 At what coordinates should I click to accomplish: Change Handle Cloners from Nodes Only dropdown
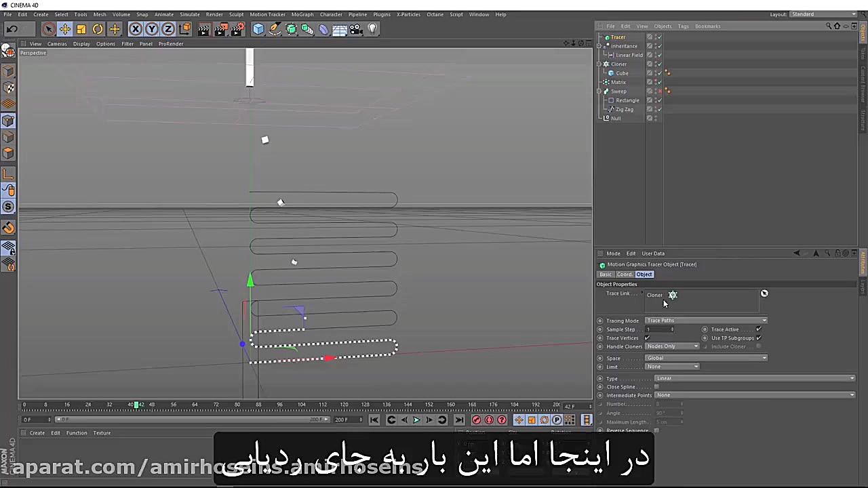click(x=671, y=346)
